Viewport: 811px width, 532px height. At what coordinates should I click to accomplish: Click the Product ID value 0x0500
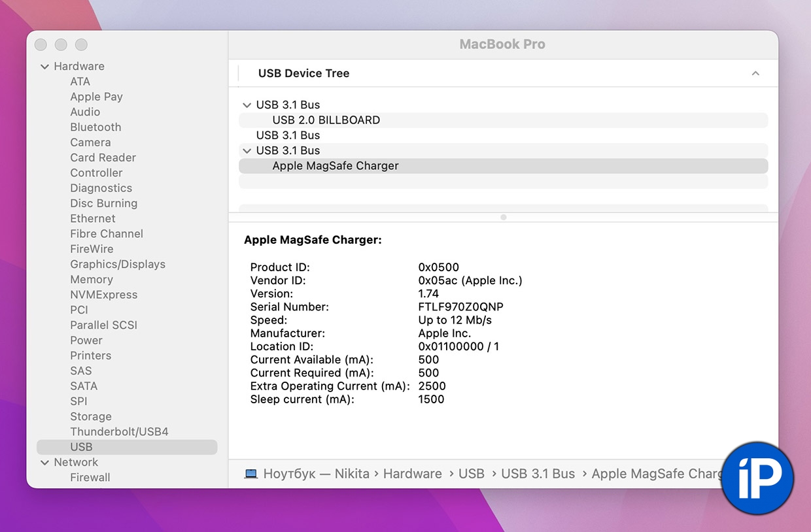(439, 267)
